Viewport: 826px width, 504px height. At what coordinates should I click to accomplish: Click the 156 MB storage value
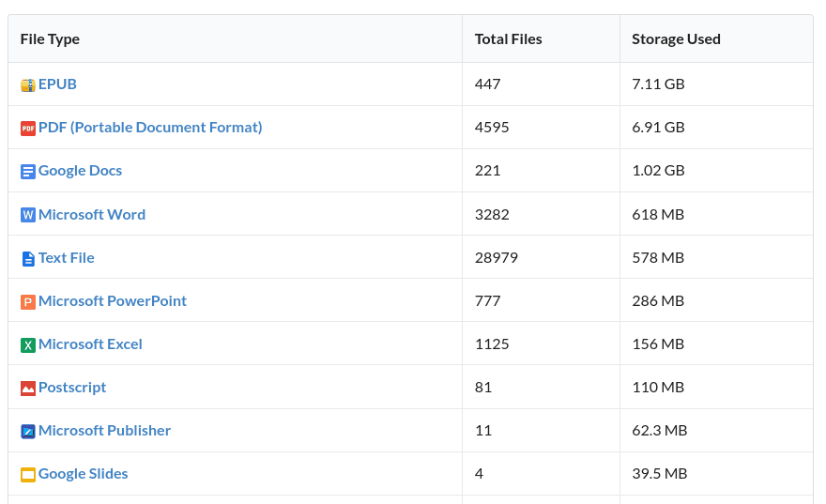tap(658, 344)
